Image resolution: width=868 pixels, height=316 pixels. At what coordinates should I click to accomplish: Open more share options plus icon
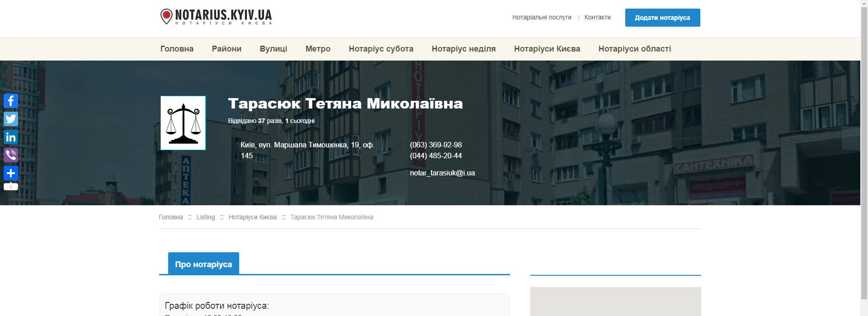point(11,173)
